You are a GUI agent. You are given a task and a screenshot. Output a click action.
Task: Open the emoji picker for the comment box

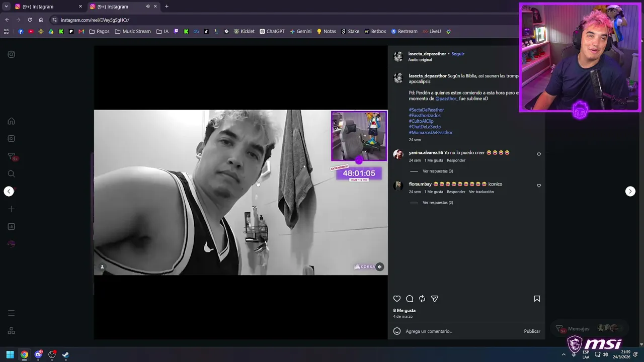pos(397,331)
